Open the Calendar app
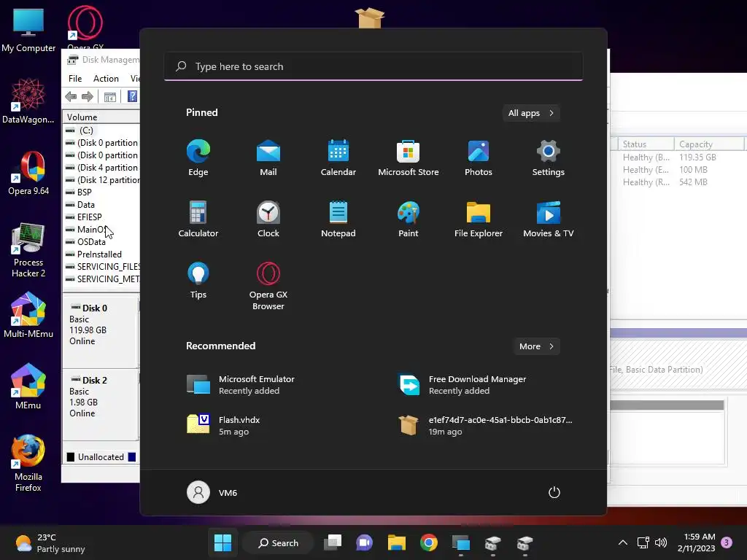Screen dimensions: 747x560 [338, 157]
